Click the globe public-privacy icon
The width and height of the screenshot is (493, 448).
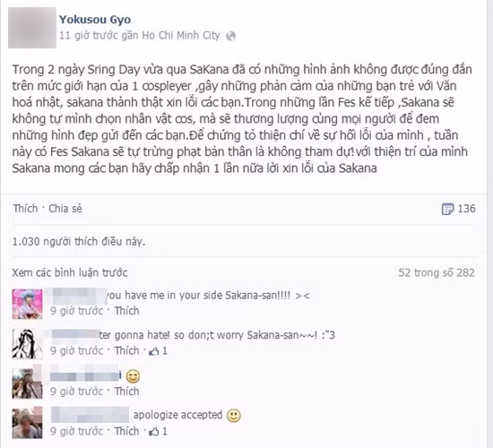tap(230, 36)
